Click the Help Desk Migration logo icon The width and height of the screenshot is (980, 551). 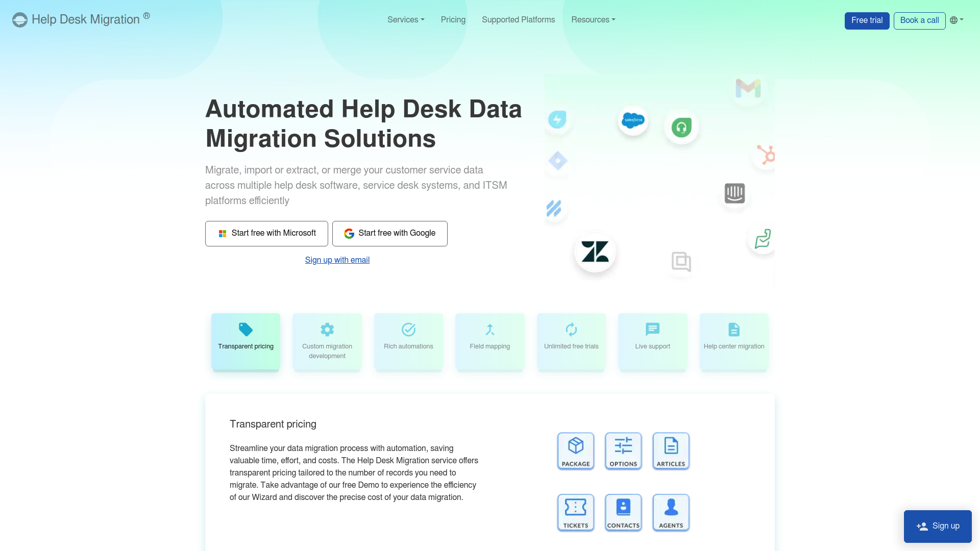point(19,20)
